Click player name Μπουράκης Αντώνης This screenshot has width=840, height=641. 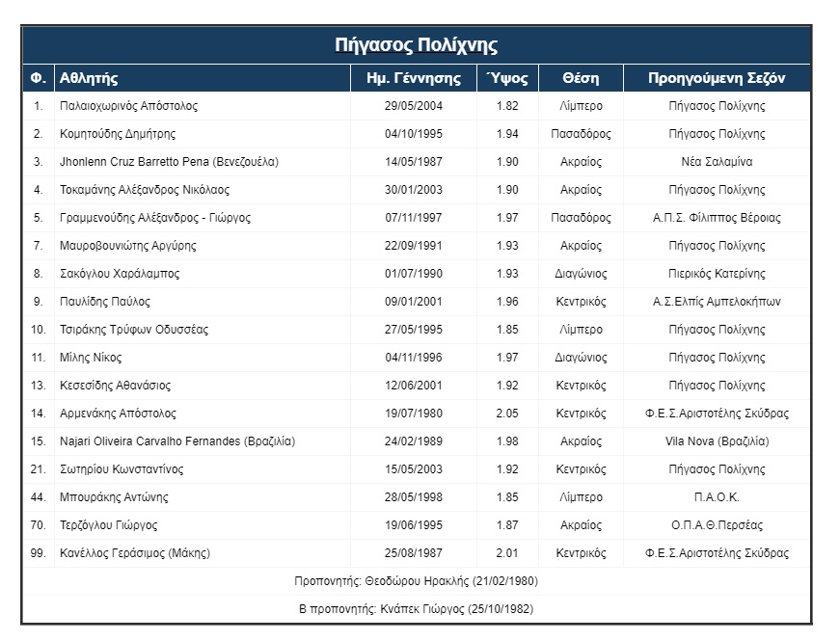[114, 497]
